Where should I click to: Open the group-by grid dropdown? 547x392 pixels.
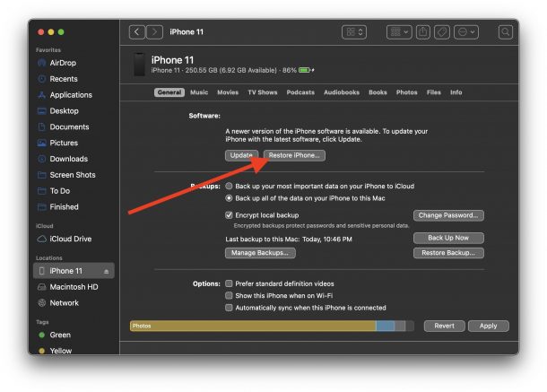(399, 32)
